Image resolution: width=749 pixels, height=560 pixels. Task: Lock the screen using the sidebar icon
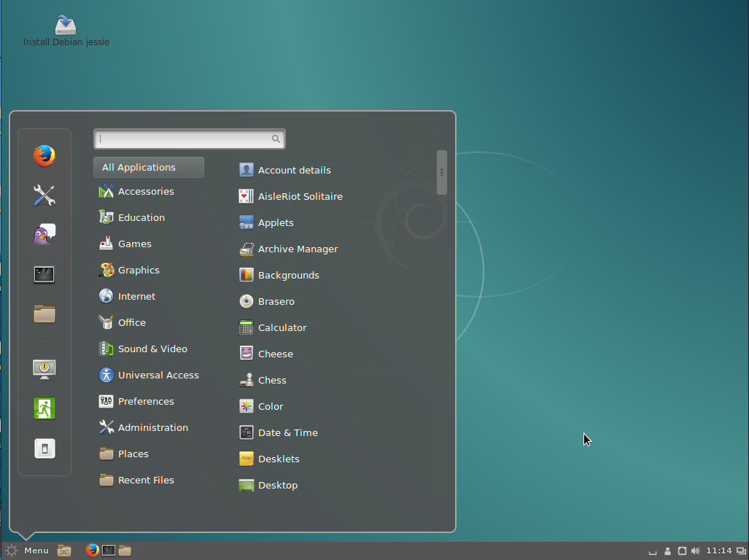pos(44,369)
